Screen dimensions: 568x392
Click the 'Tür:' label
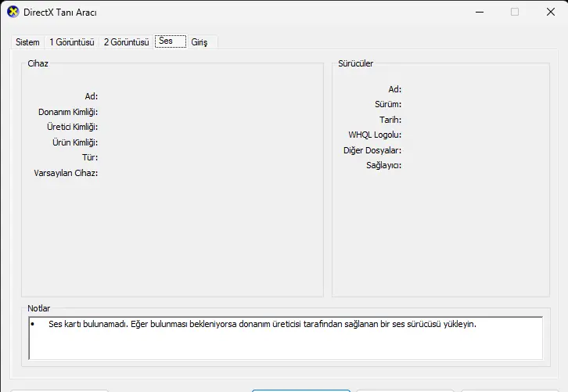(x=90, y=157)
